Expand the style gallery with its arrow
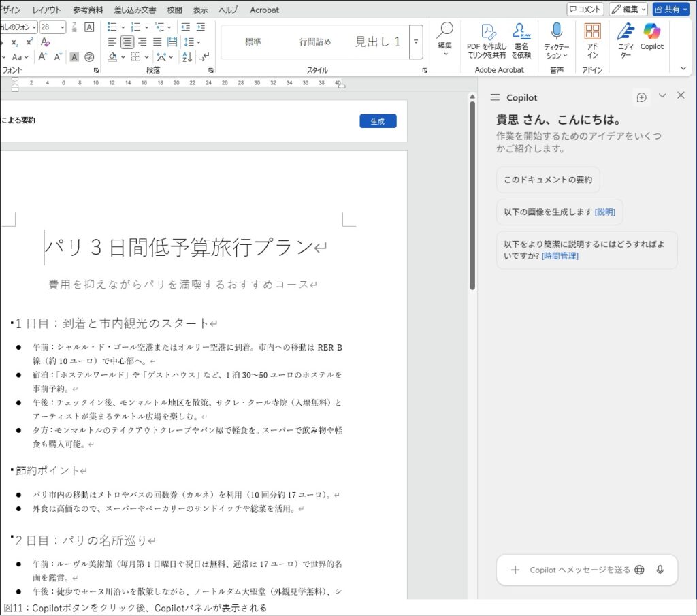The height and width of the screenshot is (616, 697). [416, 42]
